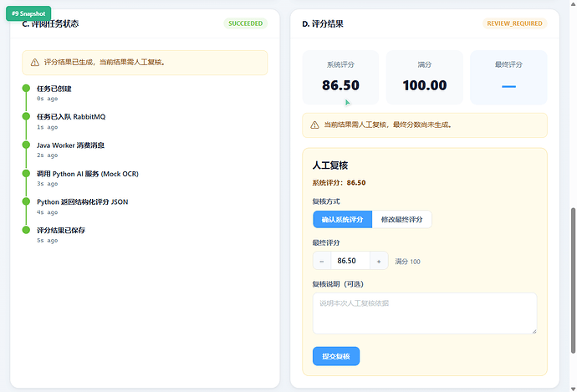Image resolution: width=577 pixels, height=392 pixels.
Task: Click the 任务已创建 entry text
Action: pos(54,89)
